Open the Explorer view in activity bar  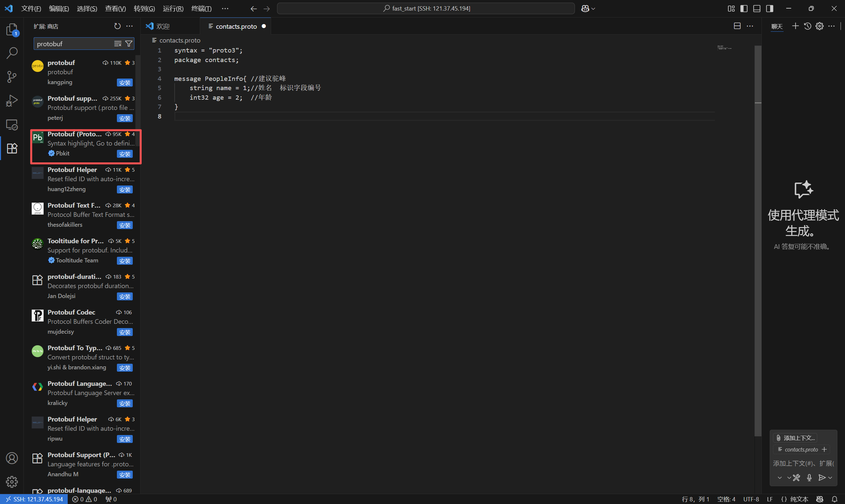[12, 30]
